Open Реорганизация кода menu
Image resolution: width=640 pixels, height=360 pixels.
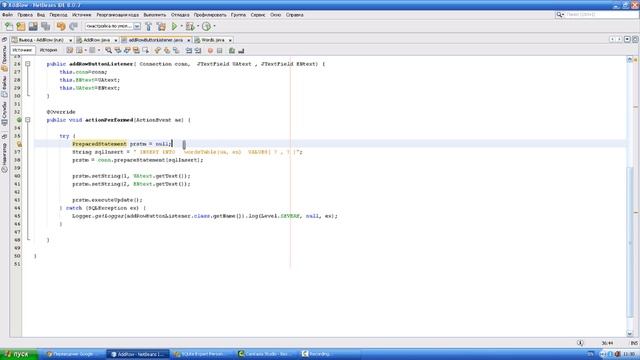[x=118, y=15]
